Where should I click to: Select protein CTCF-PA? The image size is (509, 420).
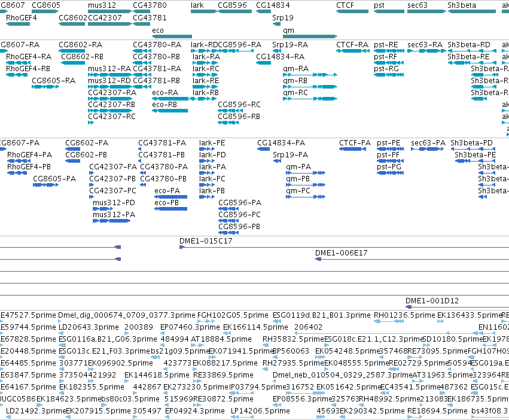[355, 143]
